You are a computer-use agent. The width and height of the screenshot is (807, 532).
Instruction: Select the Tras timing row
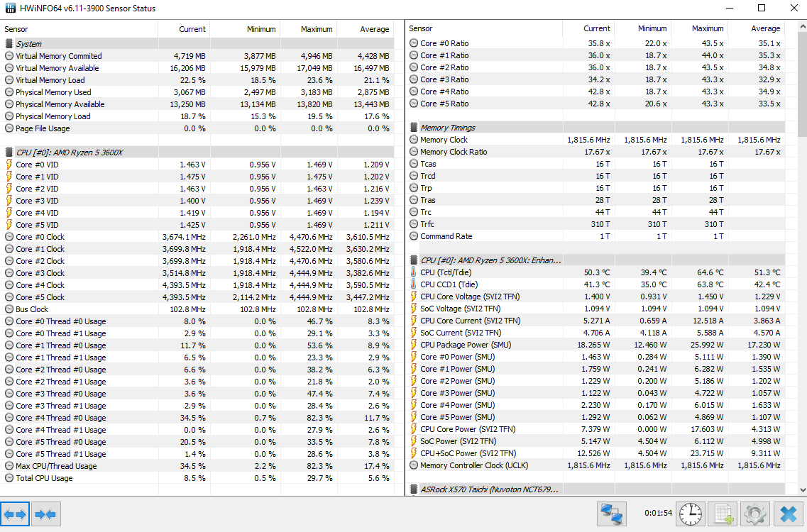pyautogui.click(x=596, y=200)
